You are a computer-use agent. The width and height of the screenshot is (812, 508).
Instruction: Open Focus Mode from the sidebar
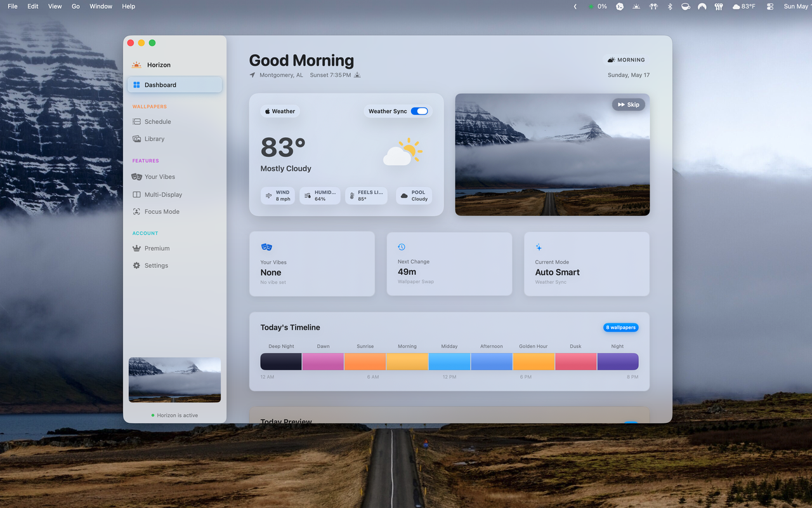[x=174, y=212]
